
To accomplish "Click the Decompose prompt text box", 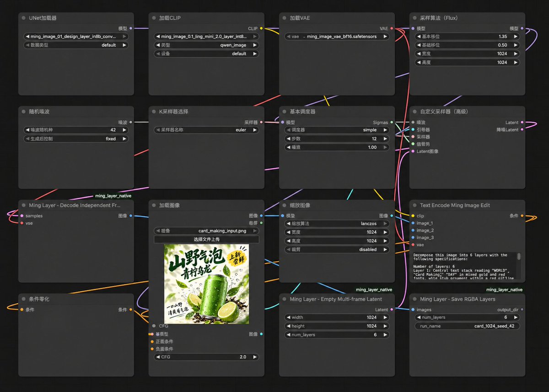I will click(x=464, y=266).
